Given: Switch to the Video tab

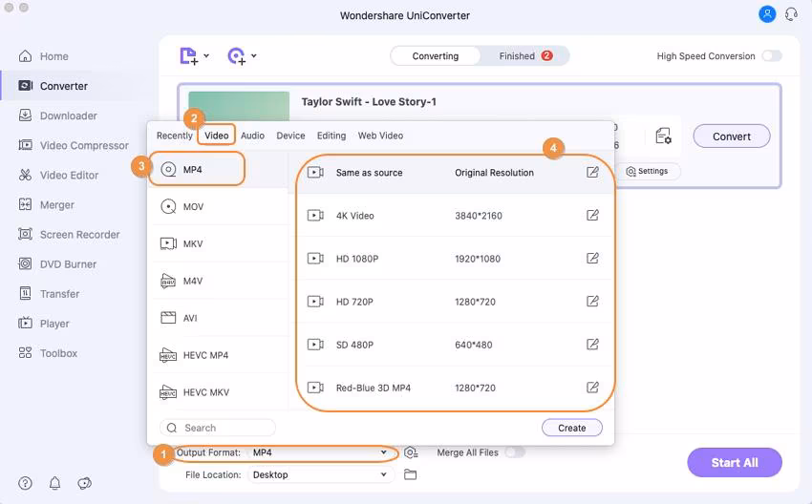Looking at the screenshot, I should click(x=217, y=136).
